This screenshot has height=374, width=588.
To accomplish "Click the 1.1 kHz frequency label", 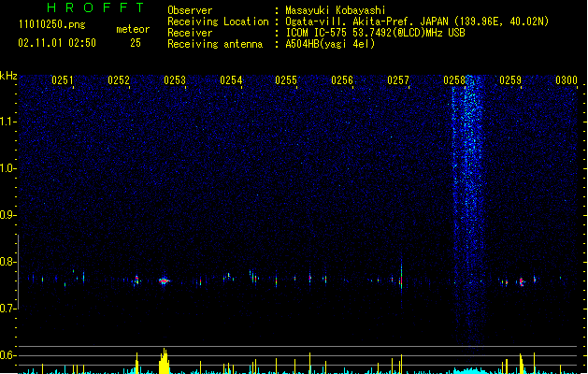I will point(8,122).
